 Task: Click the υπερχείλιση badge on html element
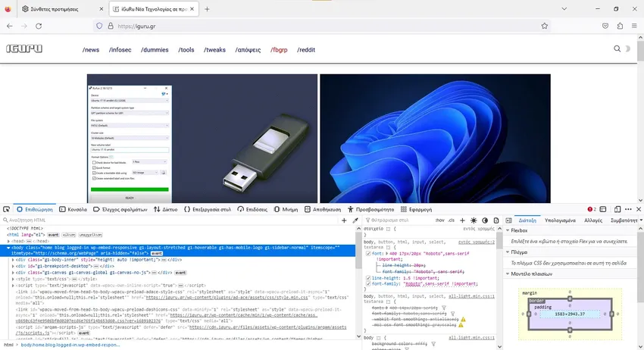tap(90, 235)
